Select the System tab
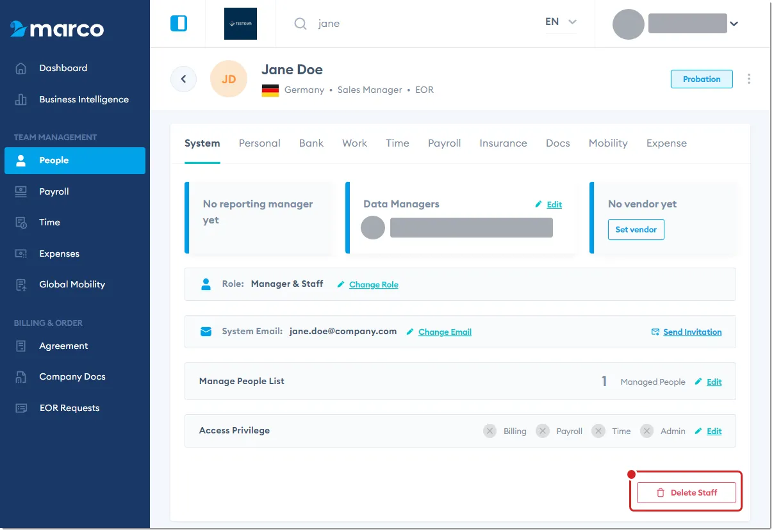This screenshot has height=532, width=774. (202, 143)
